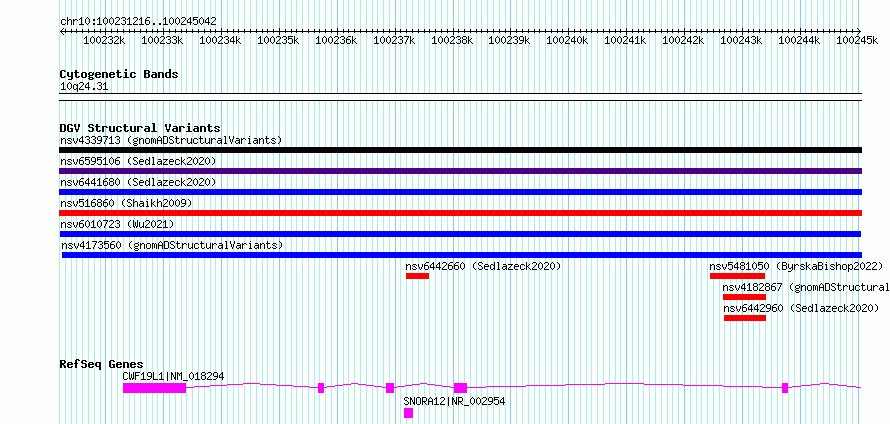Click the ruler's right arrowhead
Image resolution: width=890 pixels, height=424 pixels.
[859, 31]
